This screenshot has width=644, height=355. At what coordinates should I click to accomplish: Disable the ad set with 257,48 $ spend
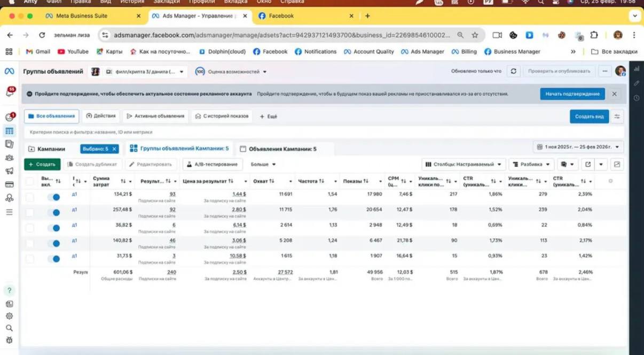coord(53,213)
